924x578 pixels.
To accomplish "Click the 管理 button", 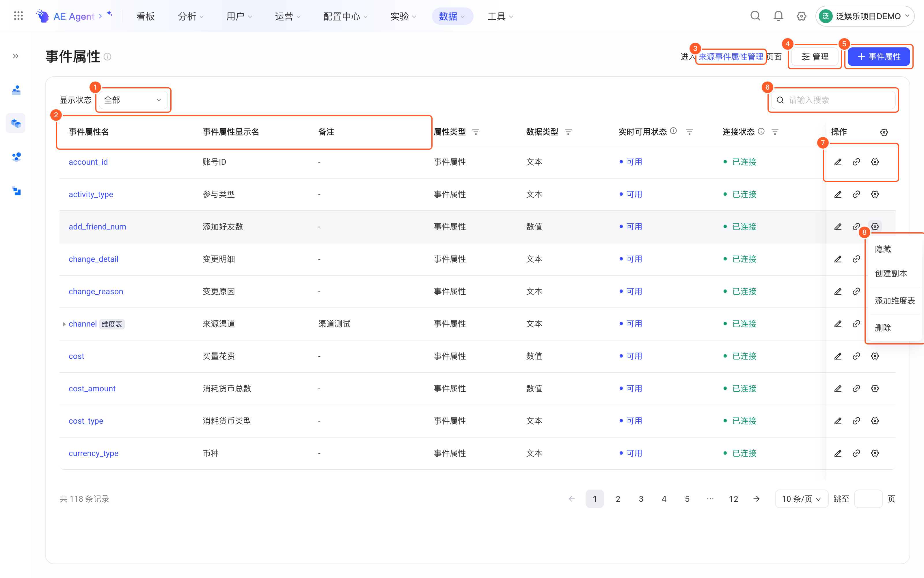I will (x=815, y=57).
